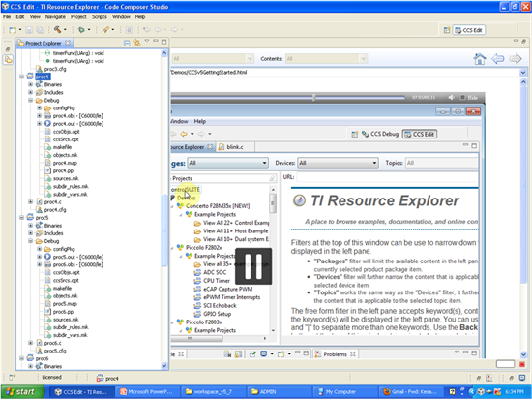
Task: Collapse the proc5 project node
Action: 21,218
